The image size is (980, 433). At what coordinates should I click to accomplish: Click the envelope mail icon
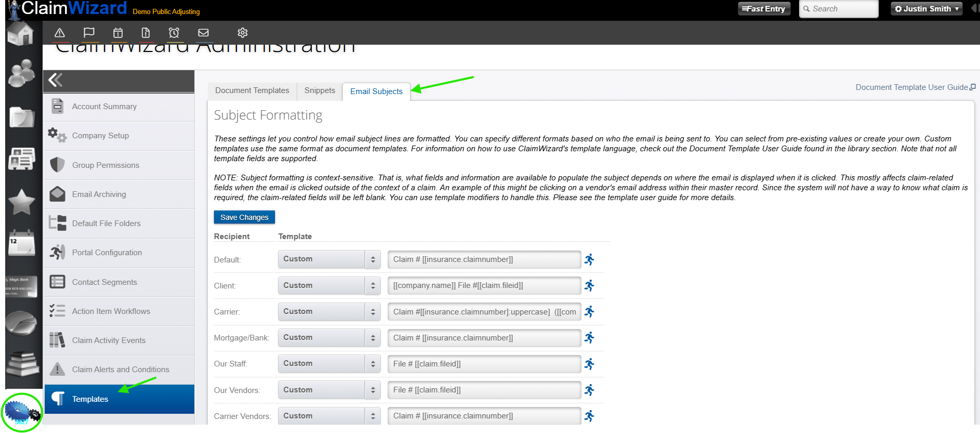(203, 33)
